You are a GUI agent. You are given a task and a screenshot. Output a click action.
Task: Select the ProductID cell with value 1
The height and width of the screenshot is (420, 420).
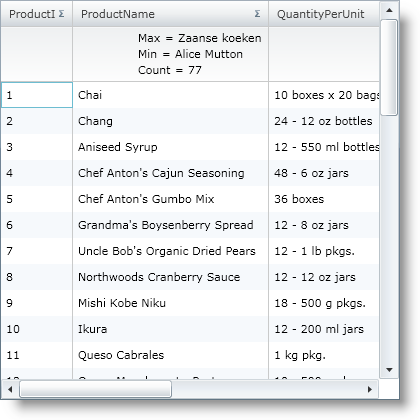coord(37,95)
